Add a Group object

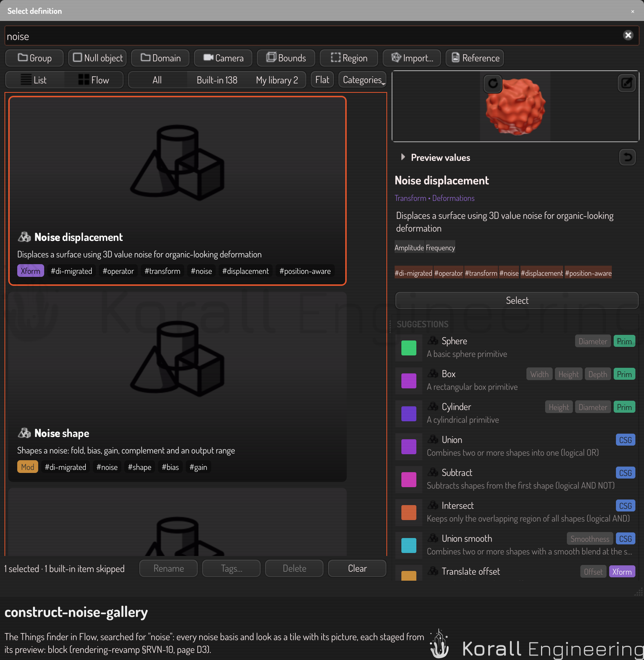34,58
